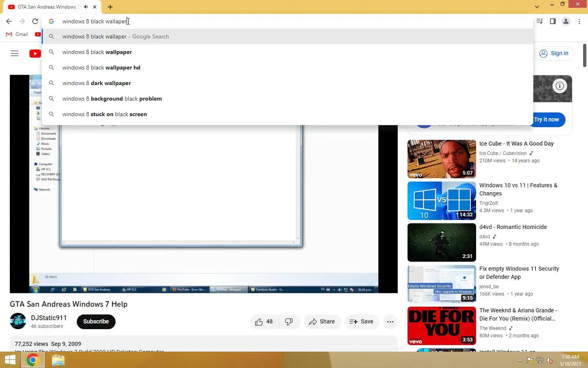The height and width of the screenshot is (368, 588).
Task: Open Ice Cube 'It Was A Good Day' thumbnail
Action: click(x=442, y=159)
